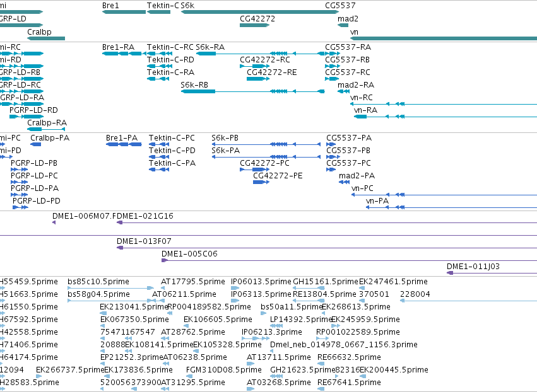Click the IP06013.5prime EST label
This screenshot has height=392, width=537.
[x=261, y=282]
